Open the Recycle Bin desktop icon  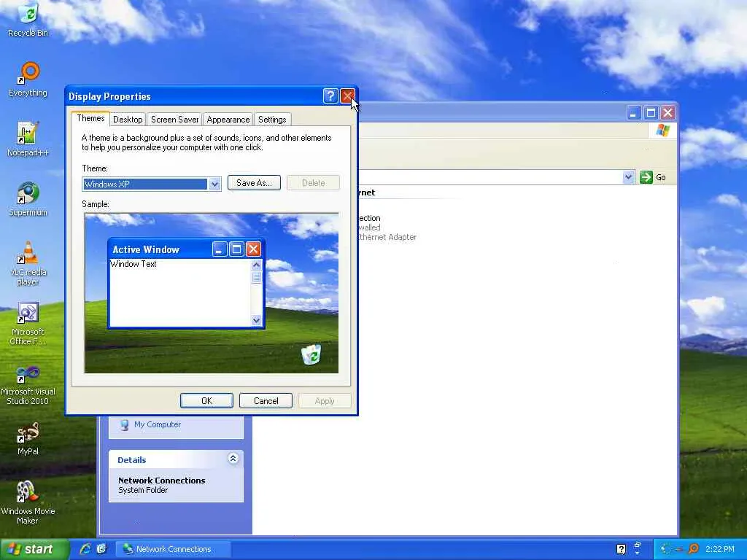pyautogui.click(x=28, y=19)
